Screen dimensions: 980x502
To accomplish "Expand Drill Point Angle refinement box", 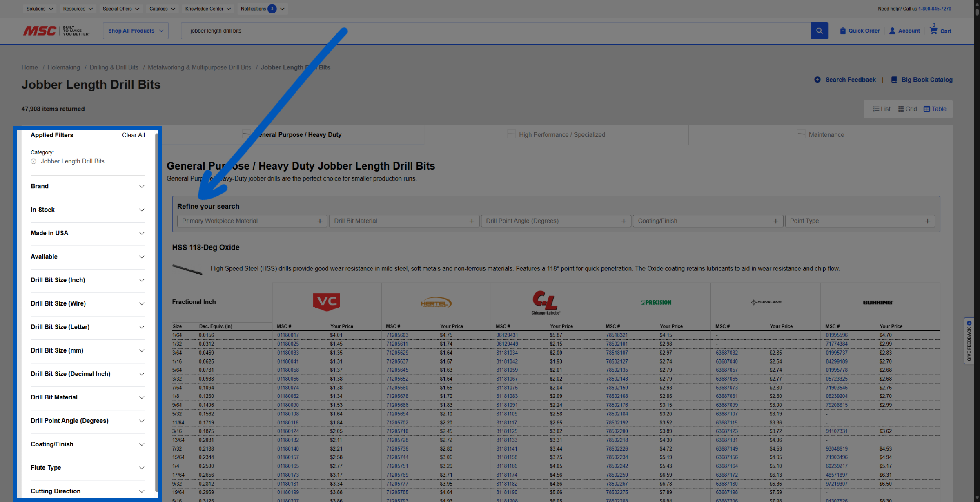I will [x=556, y=221].
